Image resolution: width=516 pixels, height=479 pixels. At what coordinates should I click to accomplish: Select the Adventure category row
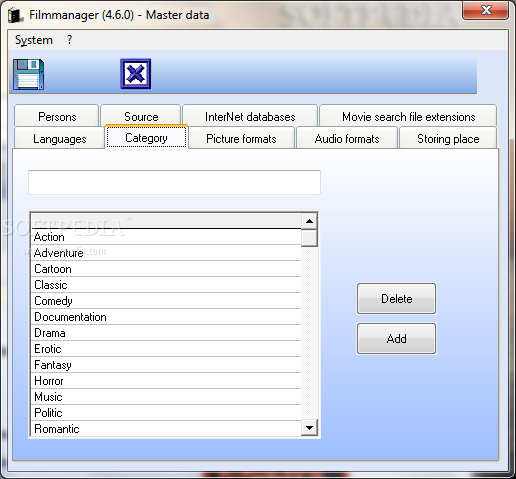point(166,253)
